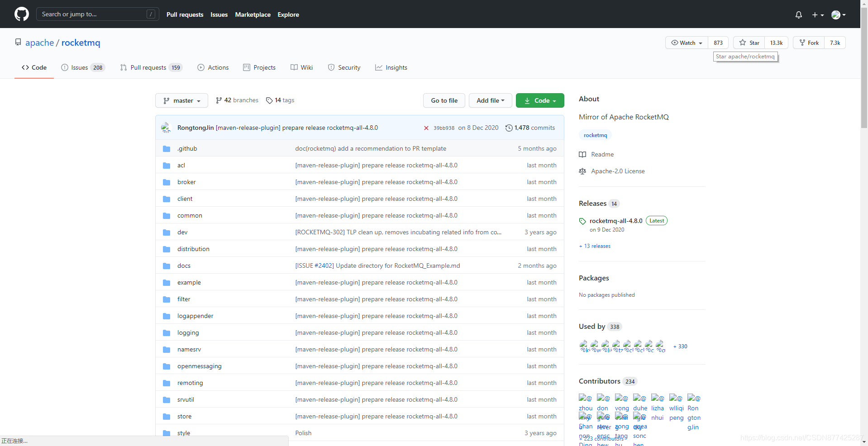Screen dimensions: 868x446
Task: Expand the master branch selector
Action: tap(181, 100)
